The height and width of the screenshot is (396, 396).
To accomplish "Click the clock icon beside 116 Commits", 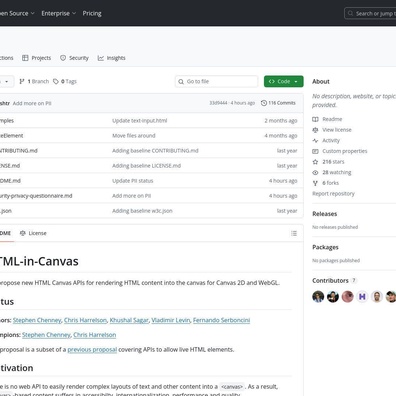I will (264, 103).
